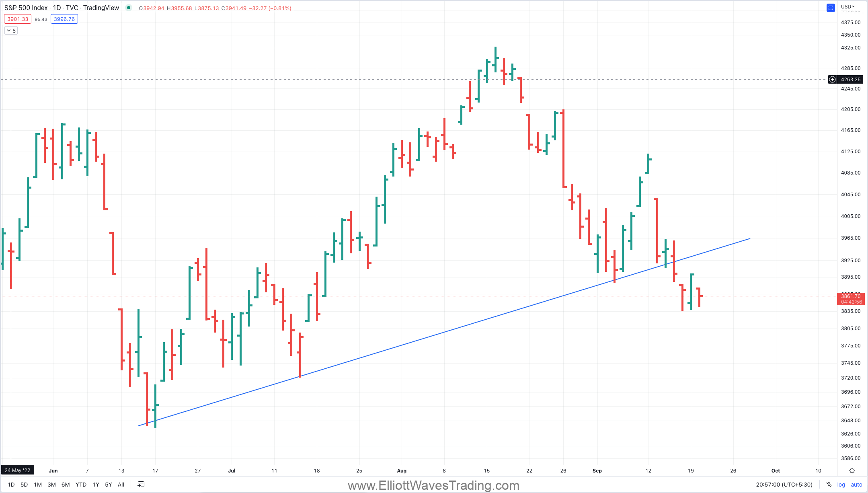Click the close value C3941.49

coord(234,8)
